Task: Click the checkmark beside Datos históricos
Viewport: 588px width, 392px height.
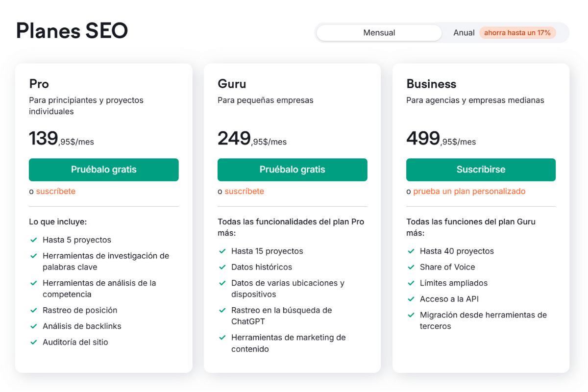Action: click(x=222, y=268)
